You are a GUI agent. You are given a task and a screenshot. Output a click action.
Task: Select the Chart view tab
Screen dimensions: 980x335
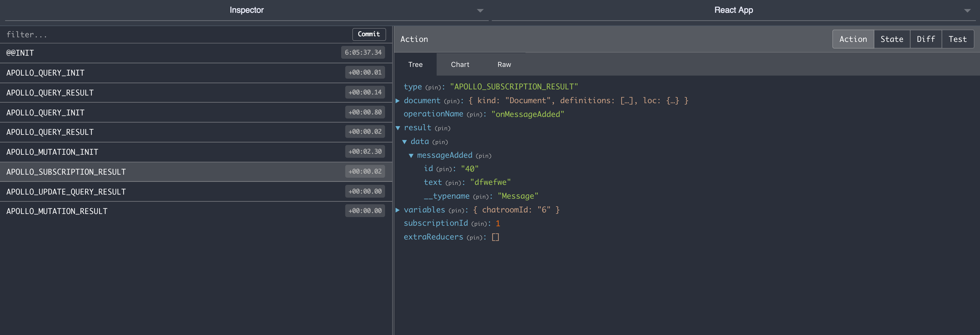coord(460,65)
